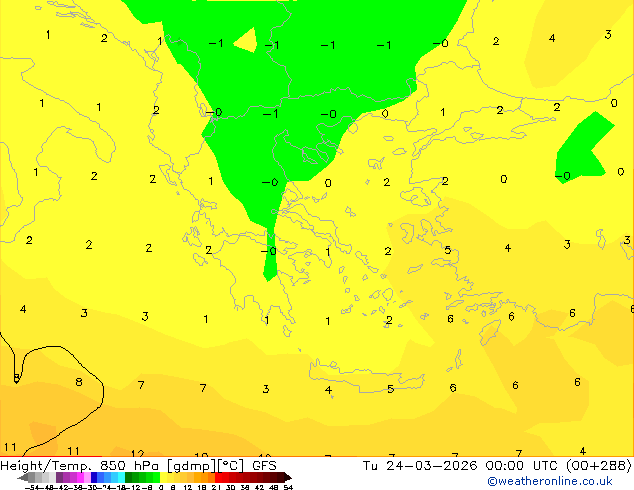Click the '8' value enclosed by black contour loop
Screen dimensions: 634x490
click(79, 382)
